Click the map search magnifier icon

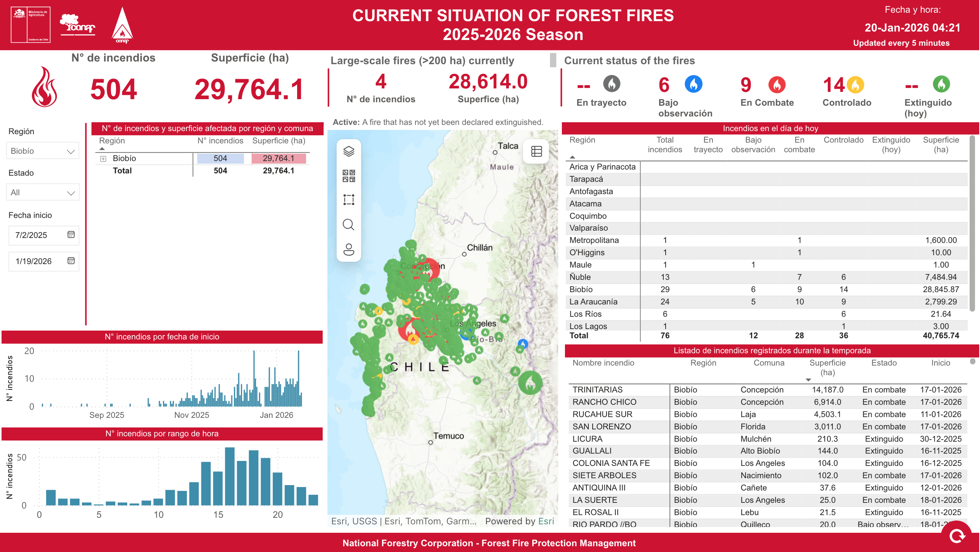point(348,224)
